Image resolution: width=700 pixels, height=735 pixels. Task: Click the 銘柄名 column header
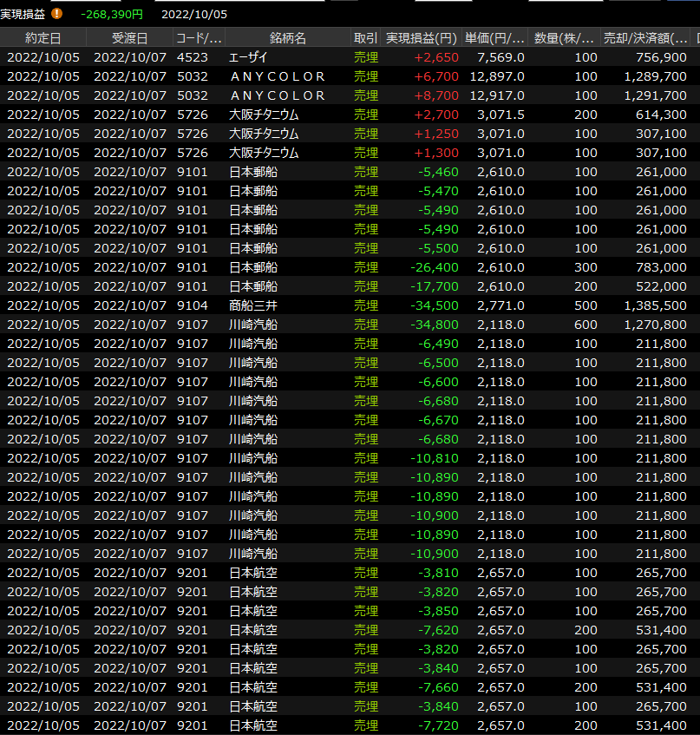[287, 38]
